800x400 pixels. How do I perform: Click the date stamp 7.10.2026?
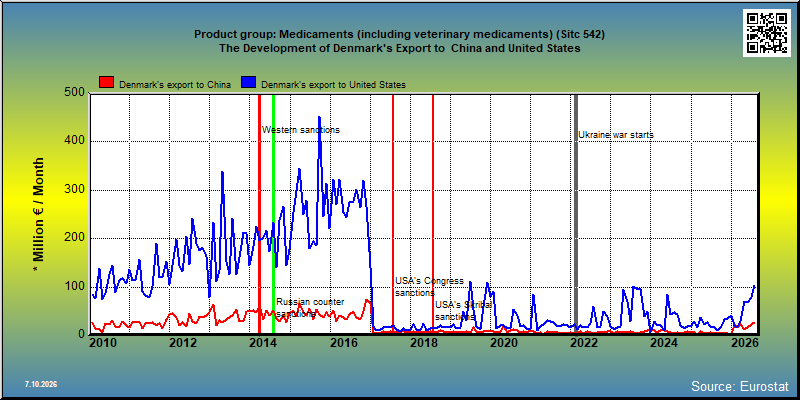pyautogui.click(x=41, y=384)
